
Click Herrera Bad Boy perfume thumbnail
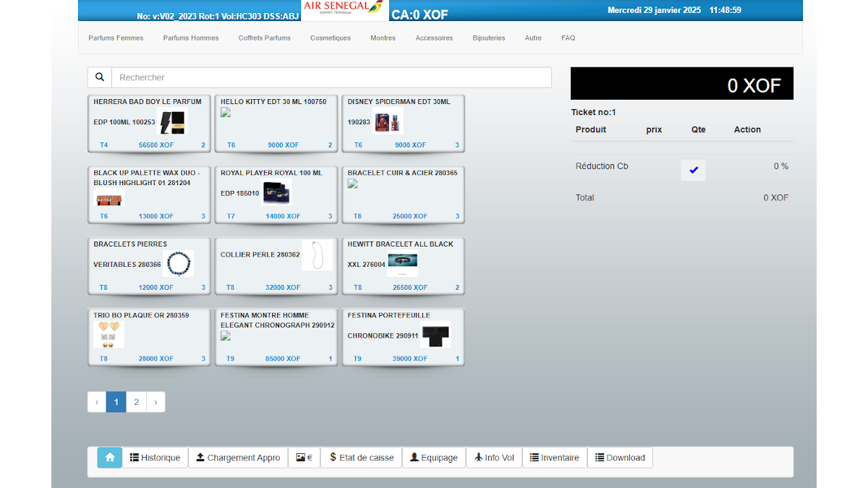click(173, 122)
